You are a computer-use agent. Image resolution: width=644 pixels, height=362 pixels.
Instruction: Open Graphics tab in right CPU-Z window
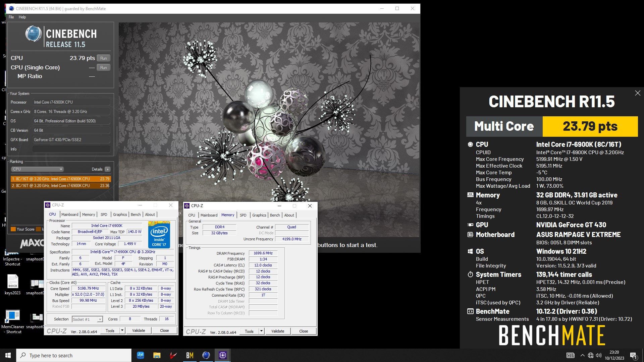[259, 215]
